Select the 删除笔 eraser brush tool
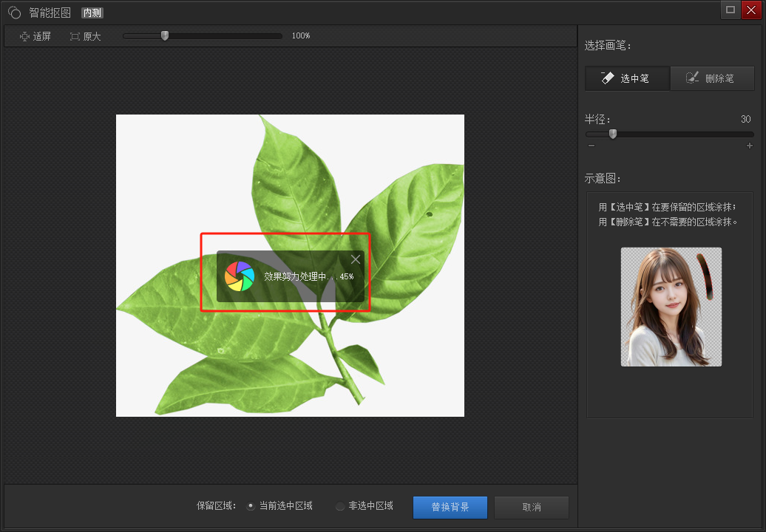Image resolution: width=766 pixels, height=532 pixels. pyautogui.click(x=712, y=78)
